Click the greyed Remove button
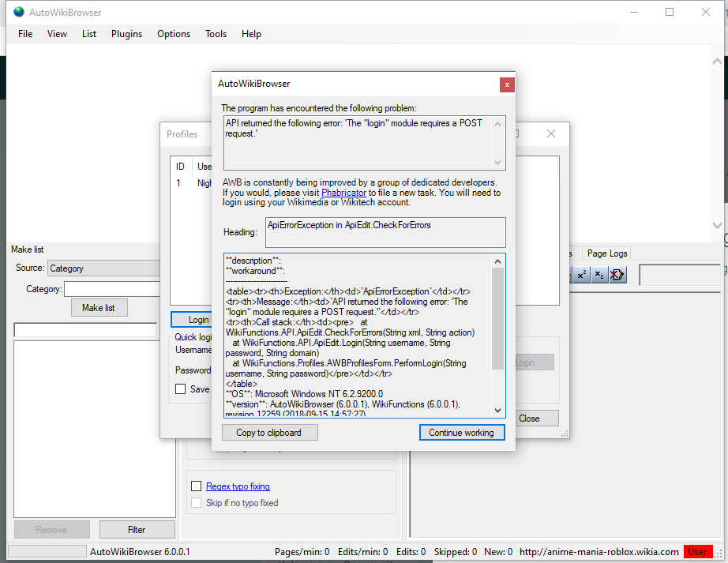Image resolution: width=728 pixels, height=563 pixels. (x=51, y=530)
